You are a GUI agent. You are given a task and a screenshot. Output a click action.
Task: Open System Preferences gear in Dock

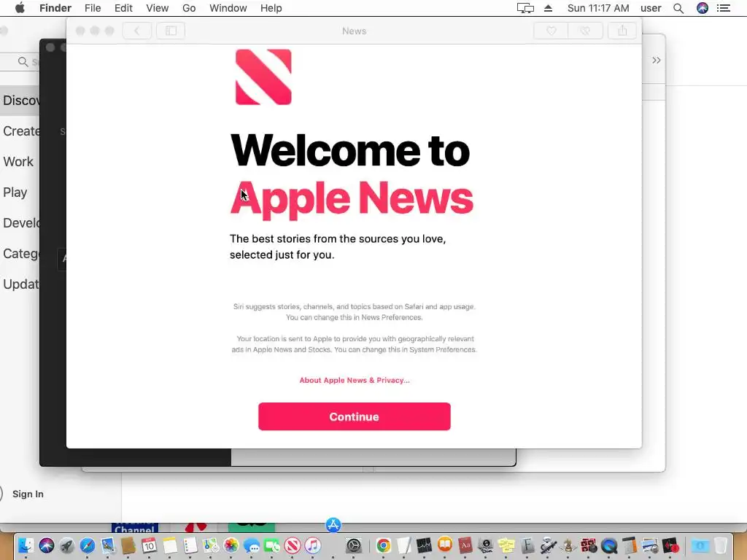click(354, 545)
